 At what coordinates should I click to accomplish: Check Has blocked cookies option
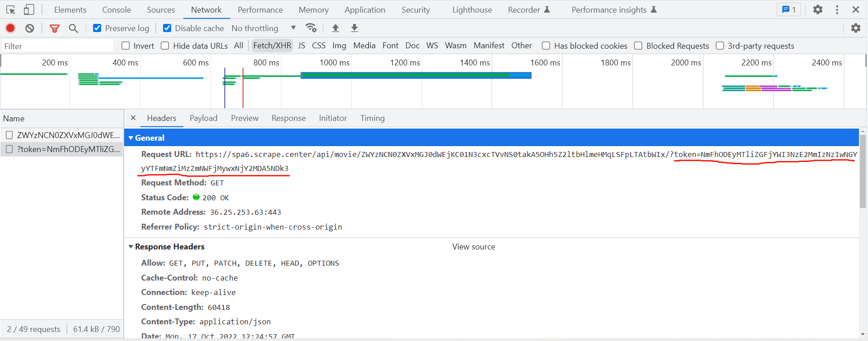coord(546,46)
